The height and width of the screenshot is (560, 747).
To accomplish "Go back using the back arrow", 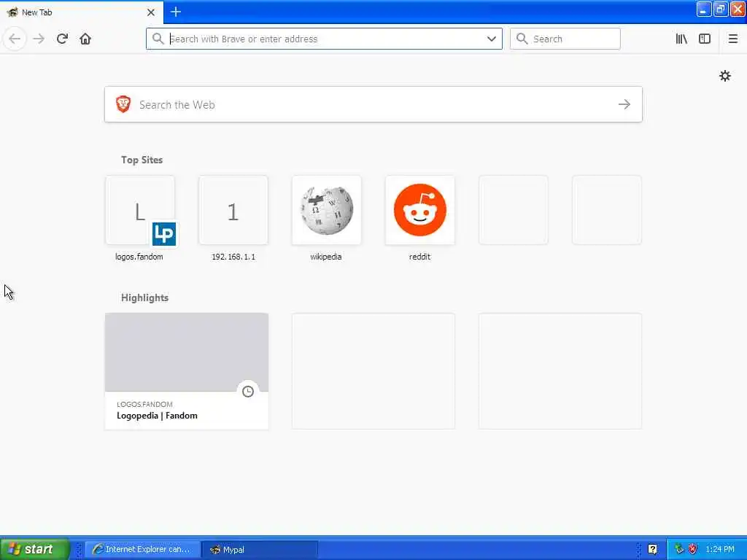I will click(x=15, y=39).
